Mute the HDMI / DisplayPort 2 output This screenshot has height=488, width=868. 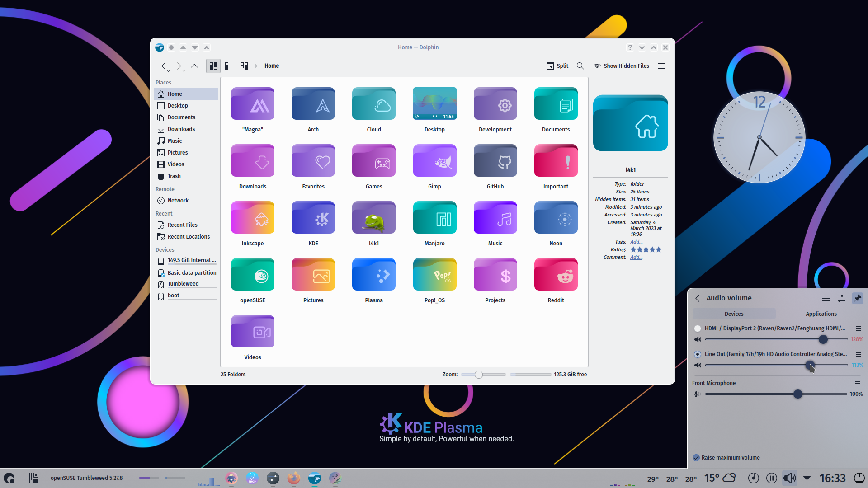pos(698,339)
